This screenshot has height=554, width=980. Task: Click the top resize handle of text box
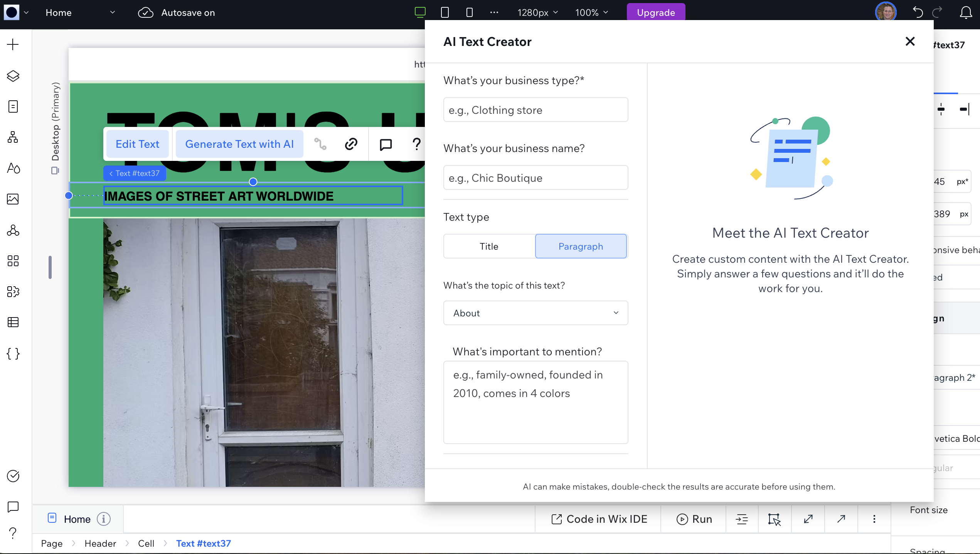(253, 182)
